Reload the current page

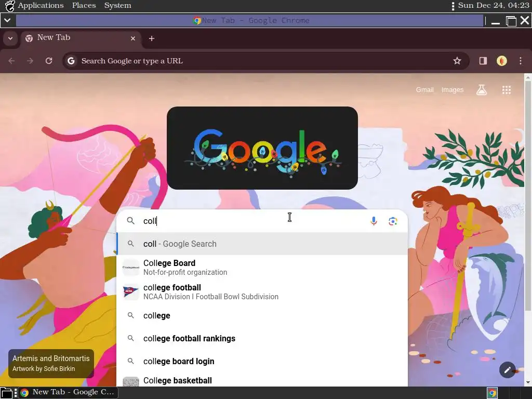point(49,61)
